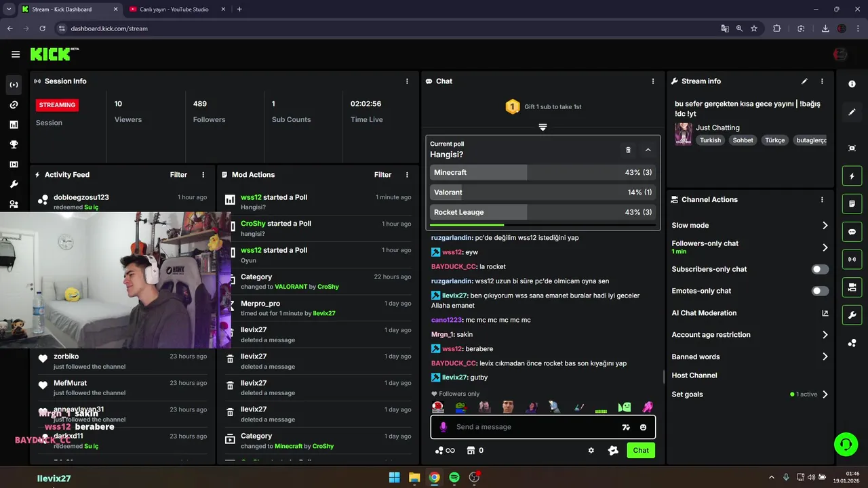Open the shop icon showing 0
Viewport: 868px width, 488px height.
tap(475, 451)
